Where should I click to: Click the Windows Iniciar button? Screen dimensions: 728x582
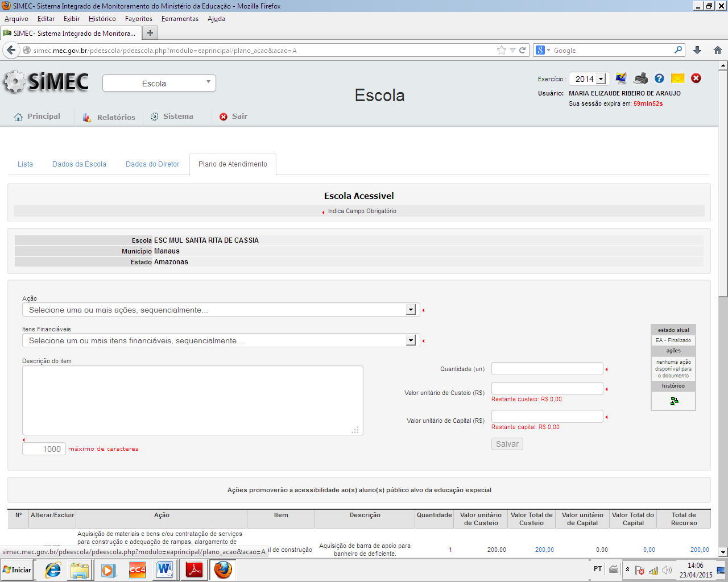point(17,569)
